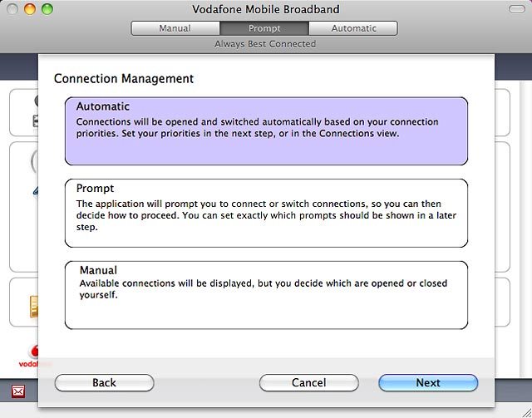Proceed with the Next button
Image resolution: width=532 pixels, height=418 pixels.
(x=428, y=383)
